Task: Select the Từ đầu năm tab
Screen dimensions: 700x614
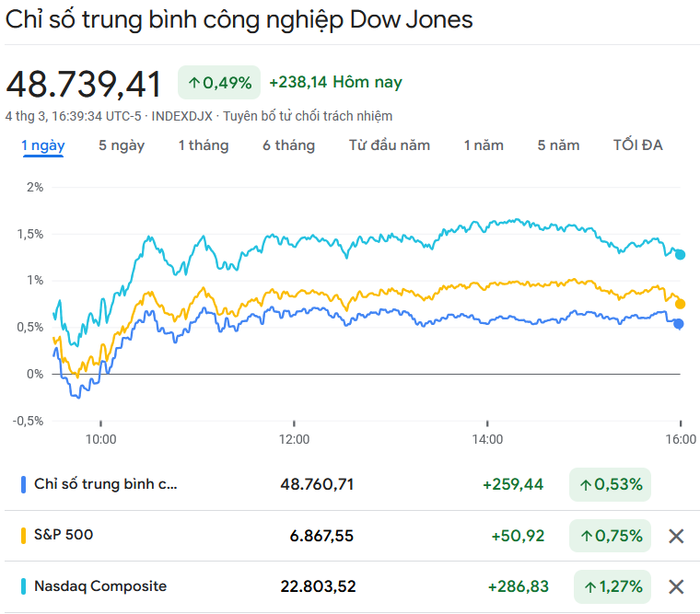Action: [x=390, y=145]
